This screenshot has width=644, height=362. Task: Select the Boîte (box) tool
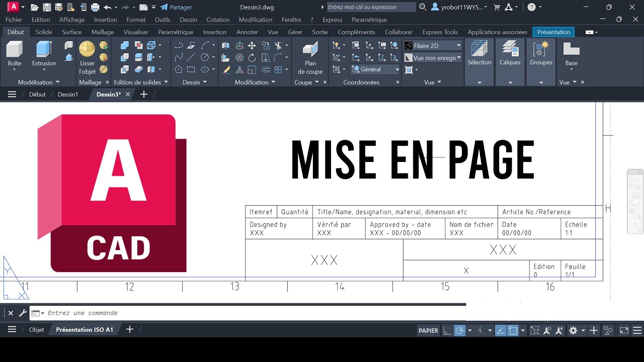(x=15, y=54)
